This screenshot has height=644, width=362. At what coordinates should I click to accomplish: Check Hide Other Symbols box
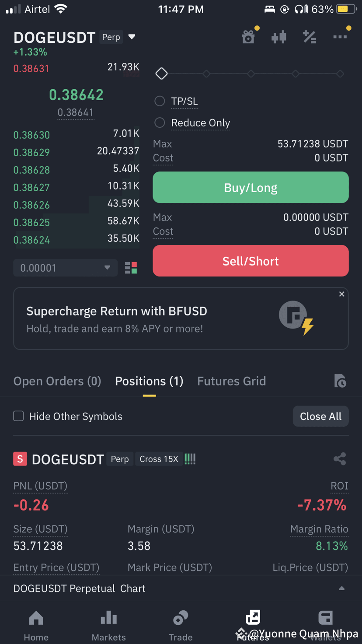pyautogui.click(x=18, y=416)
